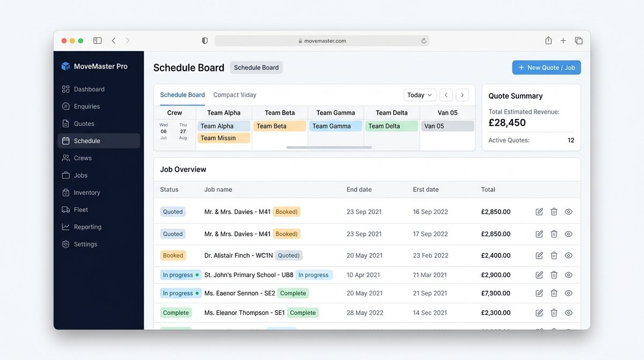Edit the Dr. Alistair Finch job
The width and height of the screenshot is (644, 360).
click(539, 255)
